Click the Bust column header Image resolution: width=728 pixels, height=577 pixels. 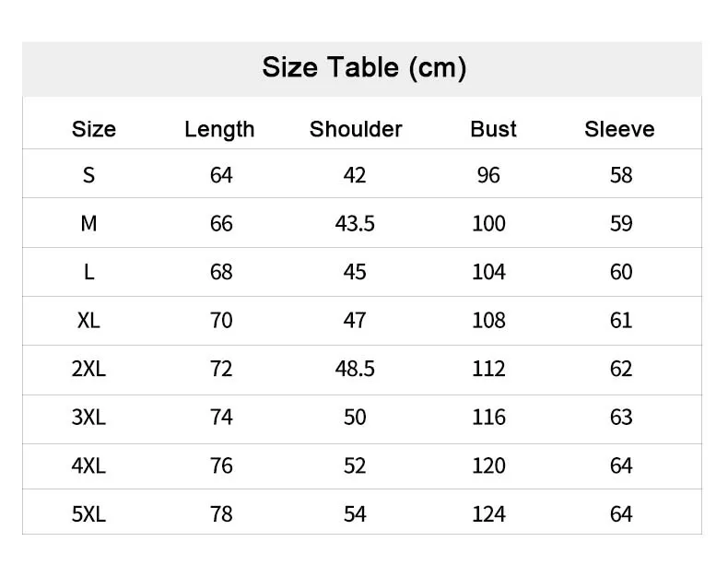pos(493,129)
